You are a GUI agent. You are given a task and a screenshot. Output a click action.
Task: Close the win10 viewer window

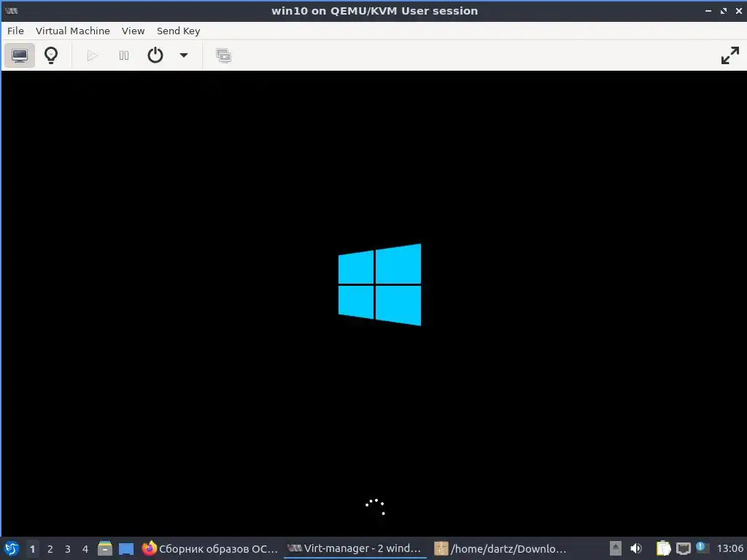(739, 10)
